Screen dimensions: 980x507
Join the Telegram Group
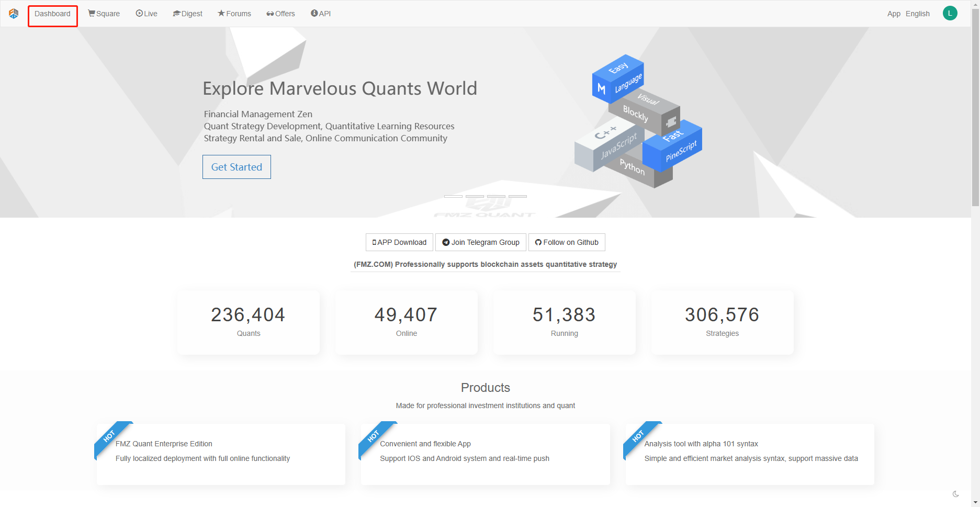tap(481, 242)
